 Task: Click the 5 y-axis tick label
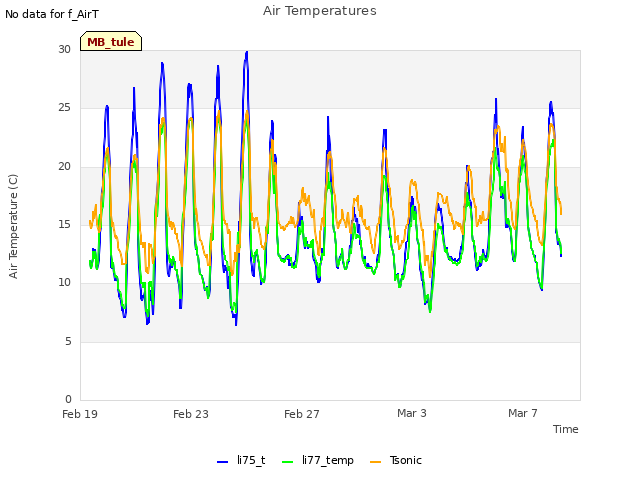click(x=68, y=341)
